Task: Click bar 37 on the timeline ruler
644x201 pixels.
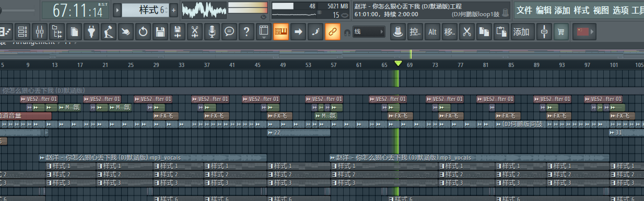Action: tap(207, 65)
